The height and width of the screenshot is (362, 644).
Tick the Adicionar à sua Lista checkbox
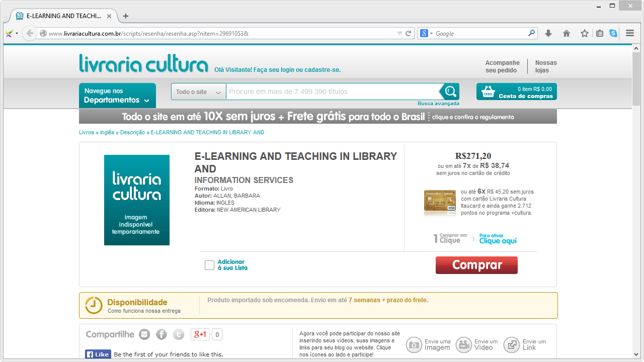(210, 265)
